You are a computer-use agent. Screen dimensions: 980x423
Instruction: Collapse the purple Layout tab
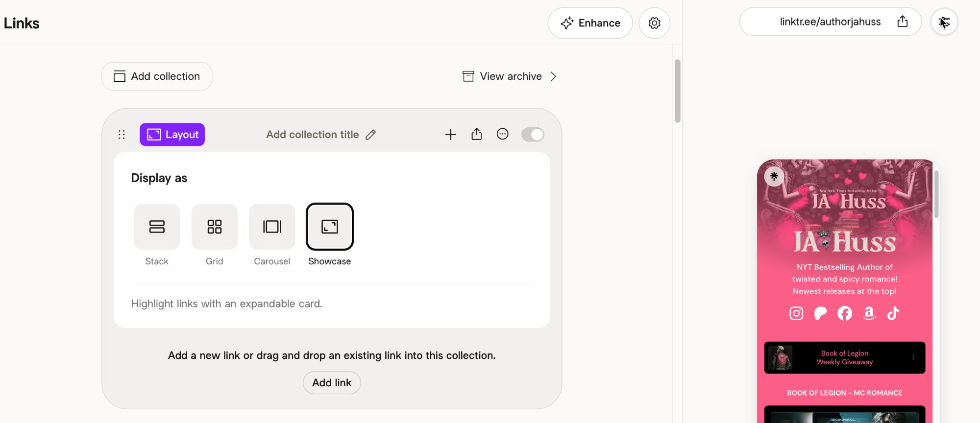[172, 135]
